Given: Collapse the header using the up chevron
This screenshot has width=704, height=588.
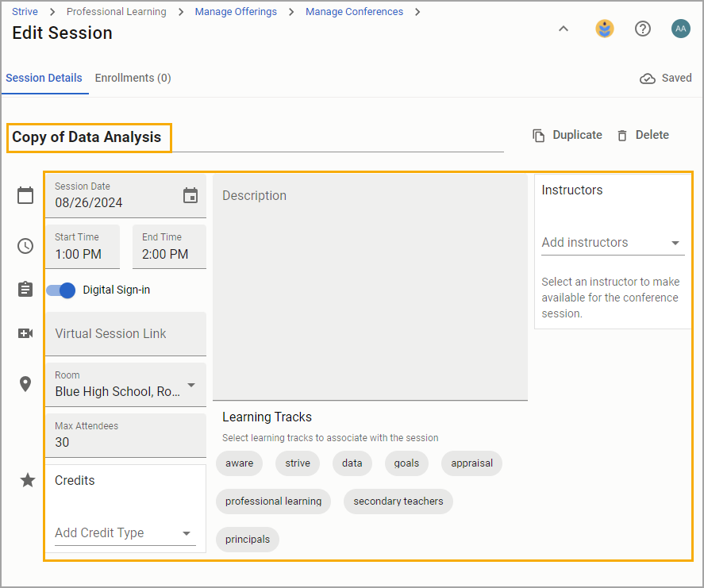Looking at the screenshot, I should pyautogui.click(x=564, y=29).
